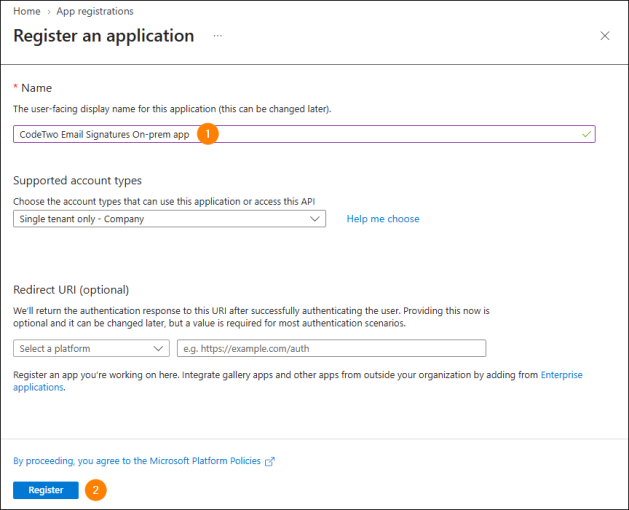
Task: Go to Home breadcrumb
Action: tap(26, 11)
